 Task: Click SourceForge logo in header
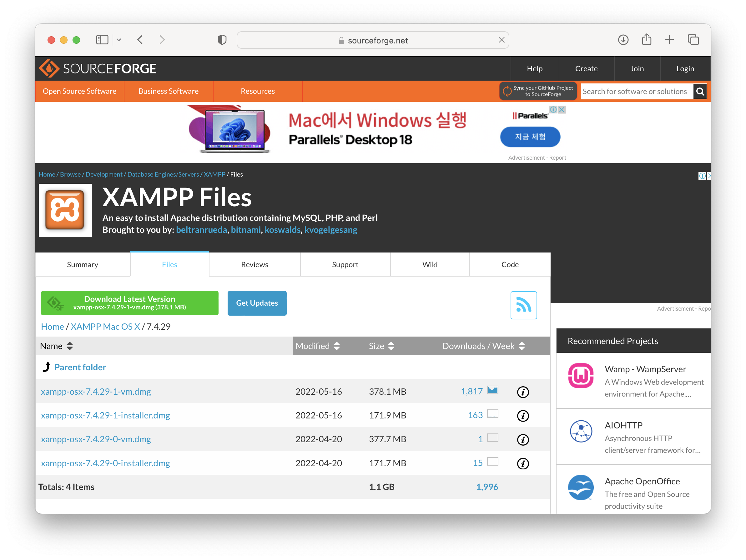click(98, 68)
